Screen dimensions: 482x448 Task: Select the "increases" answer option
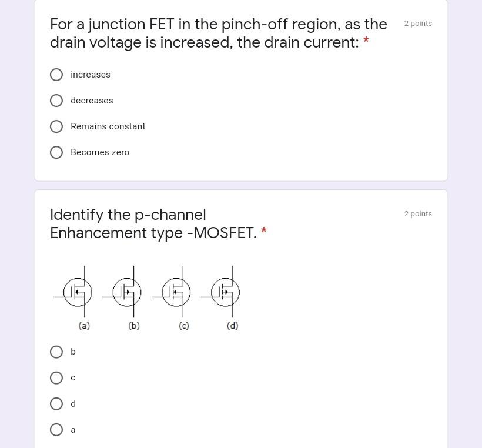point(56,75)
